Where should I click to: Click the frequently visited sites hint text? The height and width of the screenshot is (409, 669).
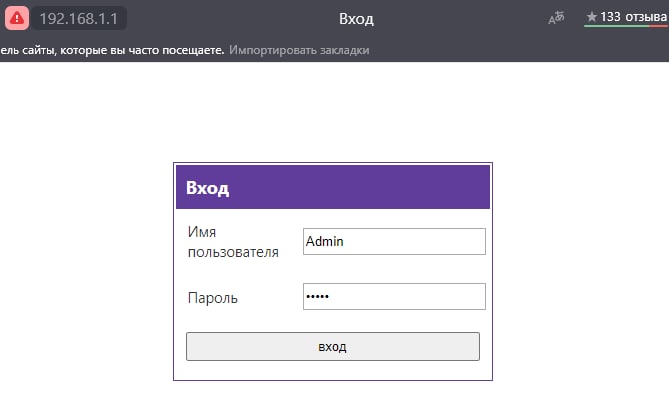pos(112,50)
